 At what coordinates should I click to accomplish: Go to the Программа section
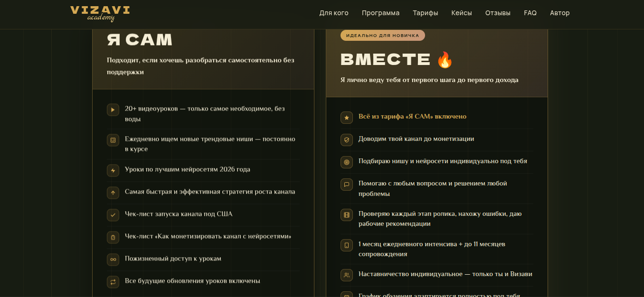[380, 13]
